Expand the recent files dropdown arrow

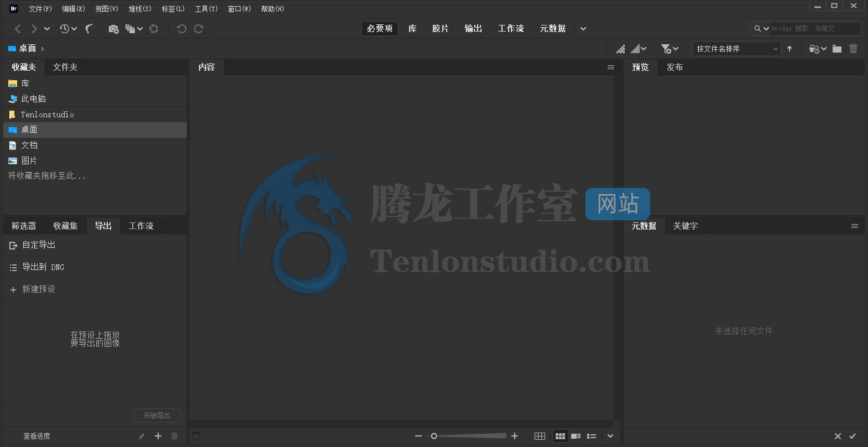[74, 29]
